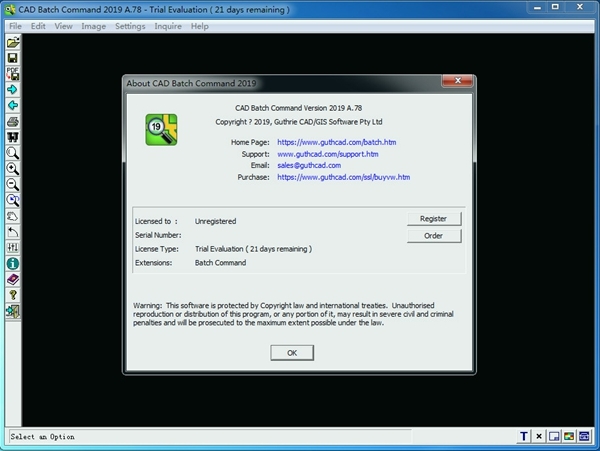Click the Zoom In magnifier with plus
The image size is (600, 451).
pyautogui.click(x=13, y=169)
